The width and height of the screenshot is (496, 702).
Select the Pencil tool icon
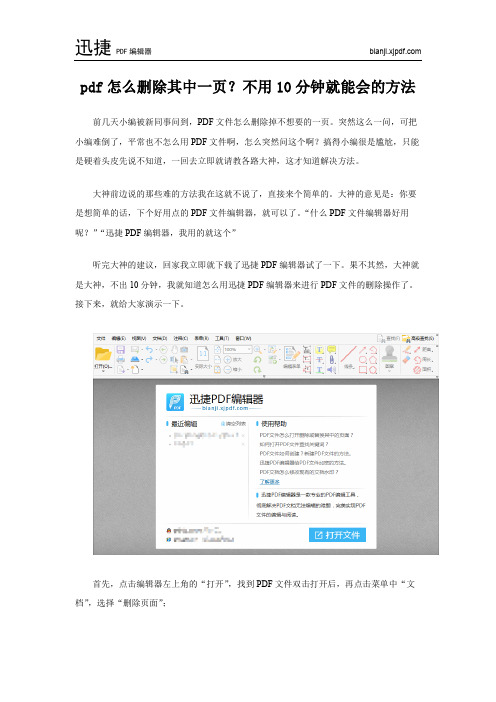[x=407, y=350]
